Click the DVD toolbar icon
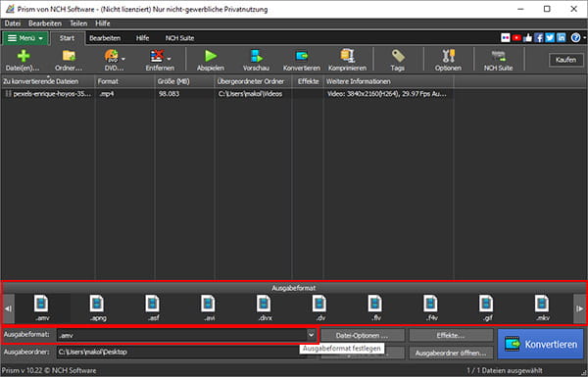 (112, 60)
